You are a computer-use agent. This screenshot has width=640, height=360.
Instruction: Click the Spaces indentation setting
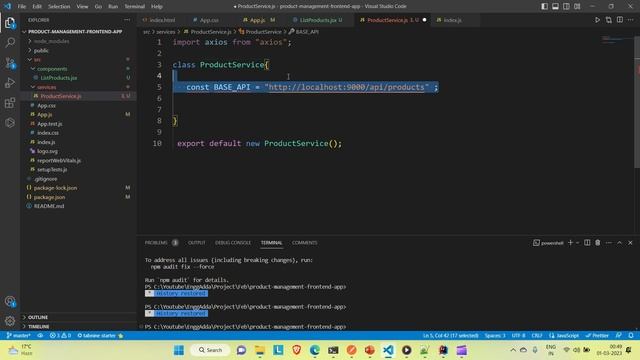(495, 336)
